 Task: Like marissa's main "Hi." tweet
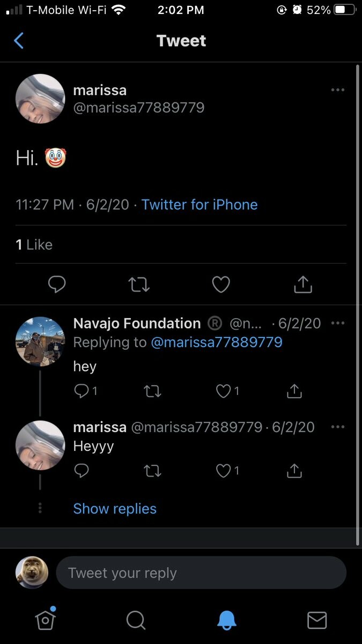[x=221, y=284]
